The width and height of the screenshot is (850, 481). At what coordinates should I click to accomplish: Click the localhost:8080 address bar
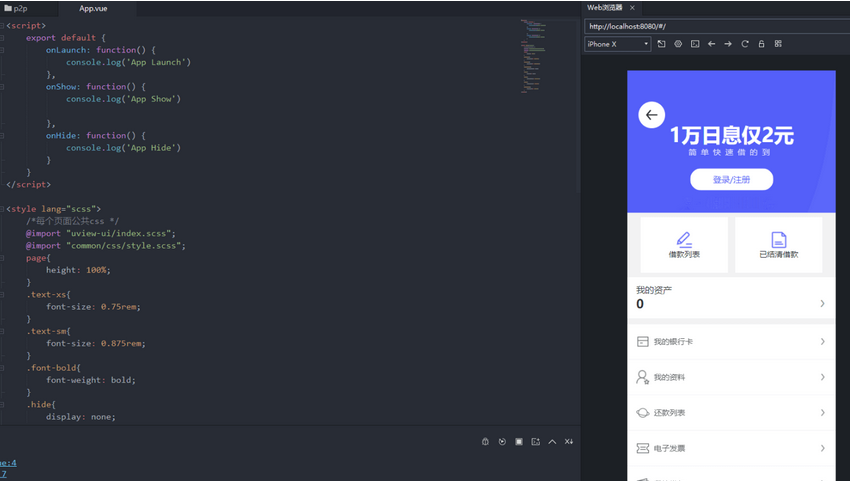pos(717,26)
